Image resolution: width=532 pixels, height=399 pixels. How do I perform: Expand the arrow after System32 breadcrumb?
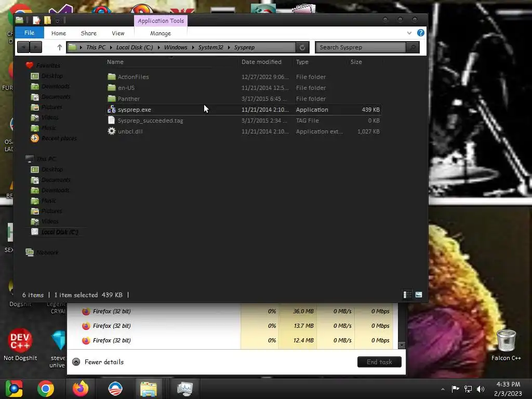(x=229, y=47)
